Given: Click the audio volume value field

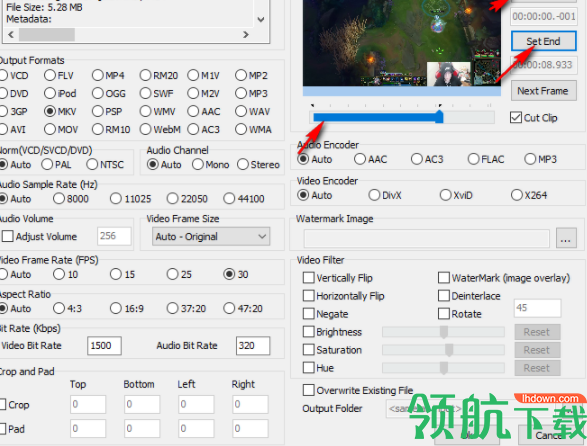Looking at the screenshot, I should coord(114,236).
